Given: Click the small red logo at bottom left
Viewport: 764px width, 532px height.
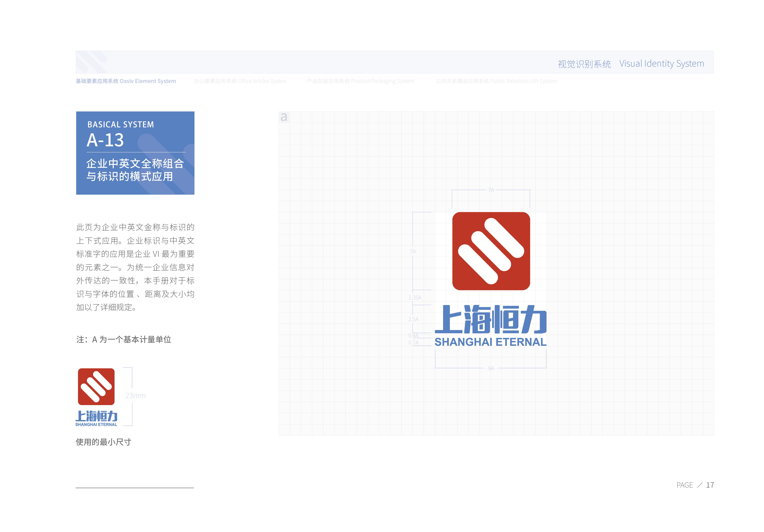Looking at the screenshot, I should [96, 386].
